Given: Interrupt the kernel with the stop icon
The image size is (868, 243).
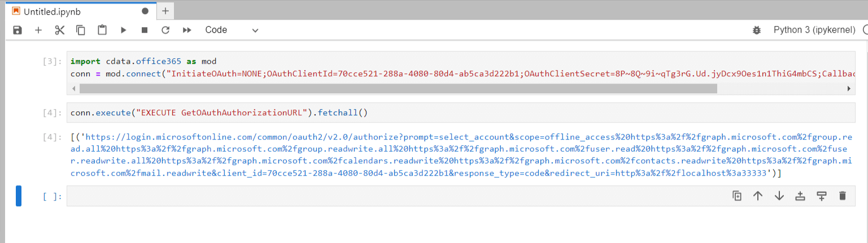Looking at the screenshot, I should pyautogui.click(x=145, y=30).
